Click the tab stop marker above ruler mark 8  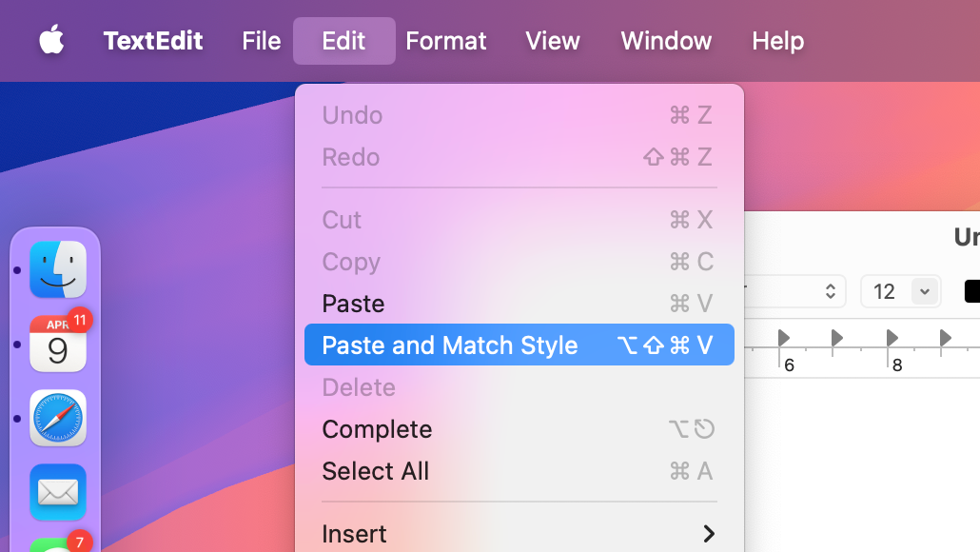[x=892, y=338]
